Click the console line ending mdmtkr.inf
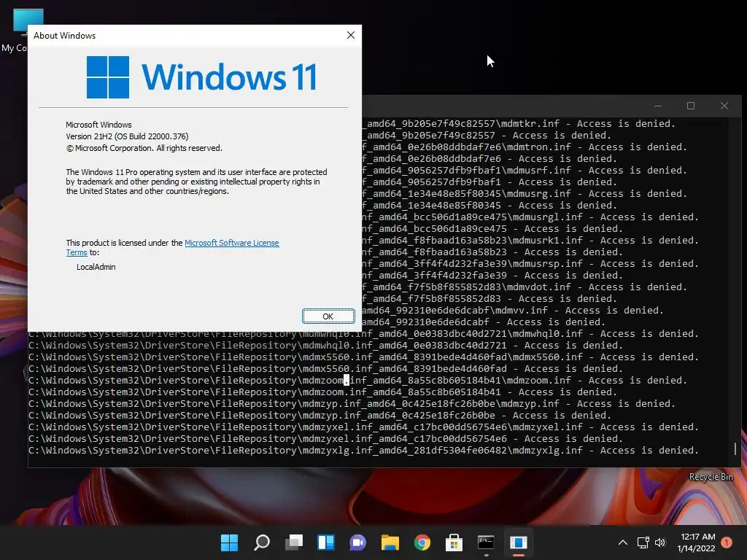This screenshot has width=747, height=560. tap(519, 124)
